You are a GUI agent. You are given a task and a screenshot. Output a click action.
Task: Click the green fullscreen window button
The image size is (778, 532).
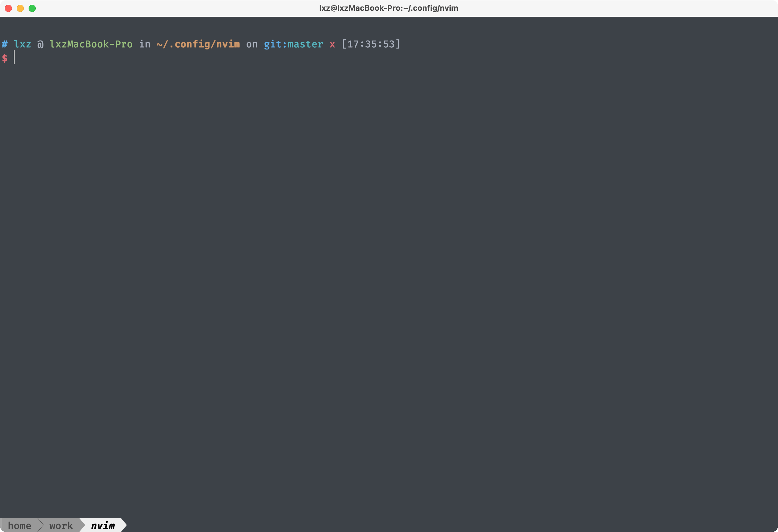32,8
